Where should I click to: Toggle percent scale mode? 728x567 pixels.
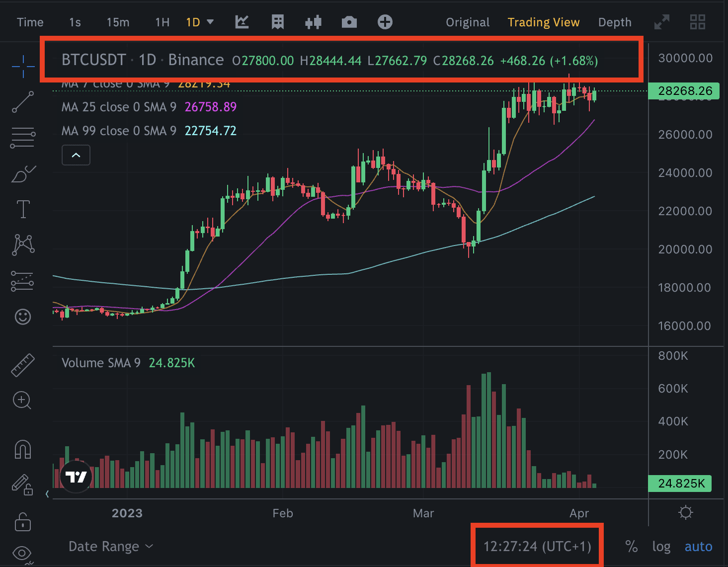[x=632, y=547]
